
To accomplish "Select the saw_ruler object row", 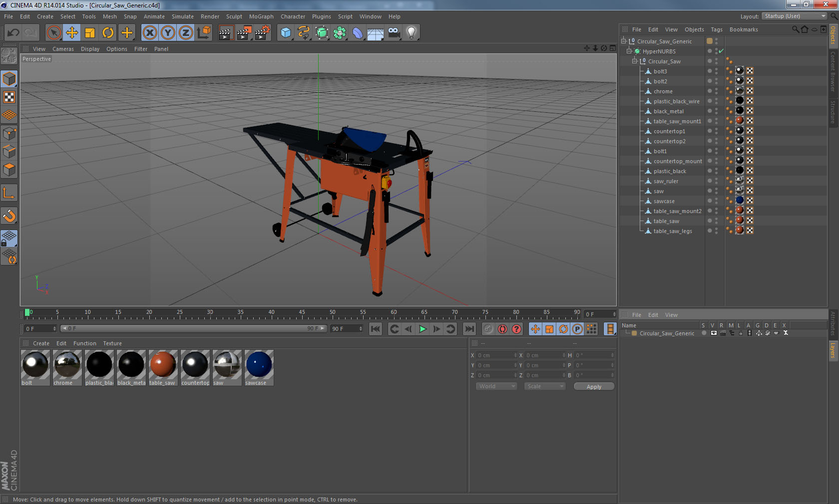I will tap(666, 181).
